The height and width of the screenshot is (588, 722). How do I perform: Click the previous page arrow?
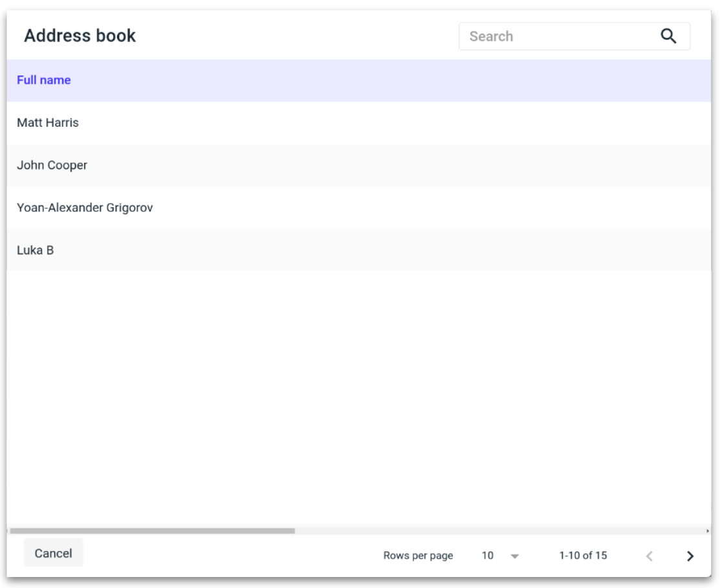(649, 555)
